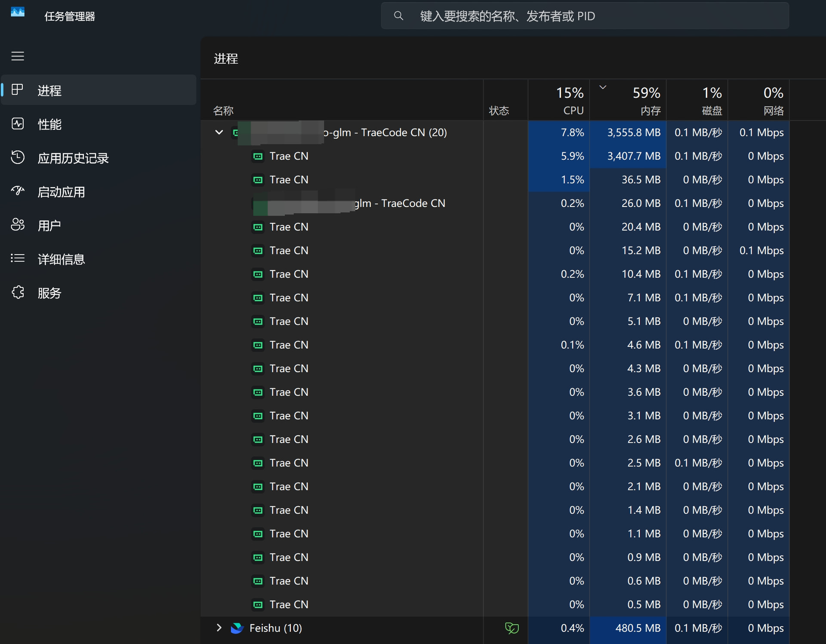Collapse the TraeCode CN (20) process group

pyautogui.click(x=219, y=132)
